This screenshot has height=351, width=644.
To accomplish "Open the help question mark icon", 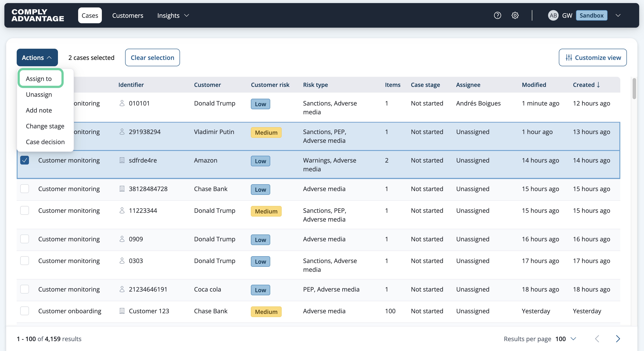I will coord(498,16).
